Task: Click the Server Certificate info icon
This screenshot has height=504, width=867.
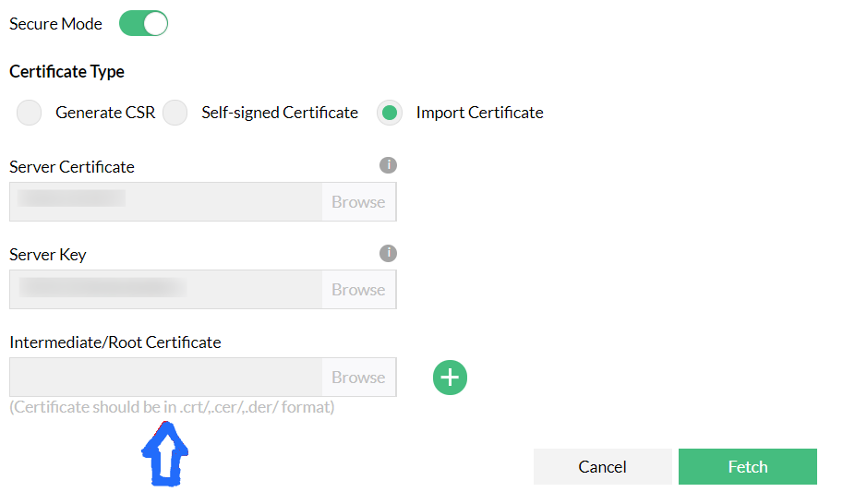Action: (x=389, y=165)
